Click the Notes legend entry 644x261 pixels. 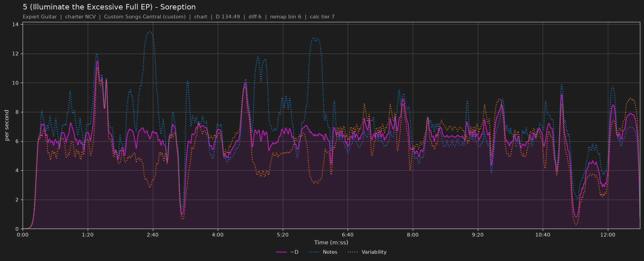point(323,252)
